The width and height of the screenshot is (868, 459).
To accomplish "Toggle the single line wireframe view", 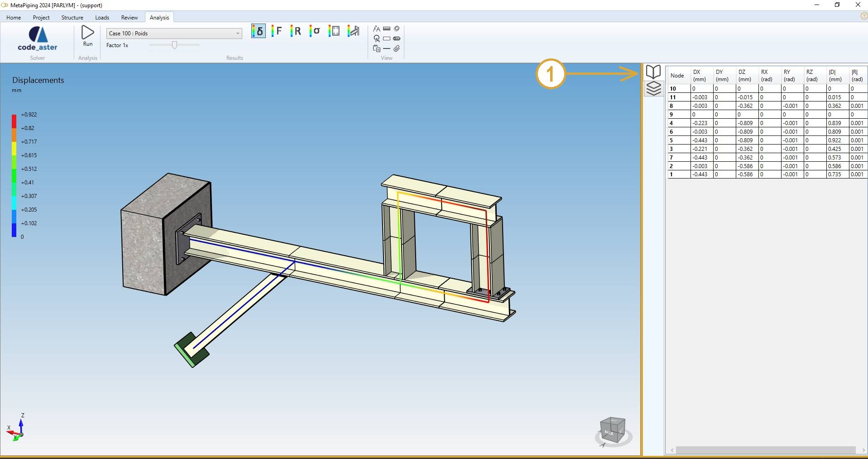I will [x=387, y=48].
